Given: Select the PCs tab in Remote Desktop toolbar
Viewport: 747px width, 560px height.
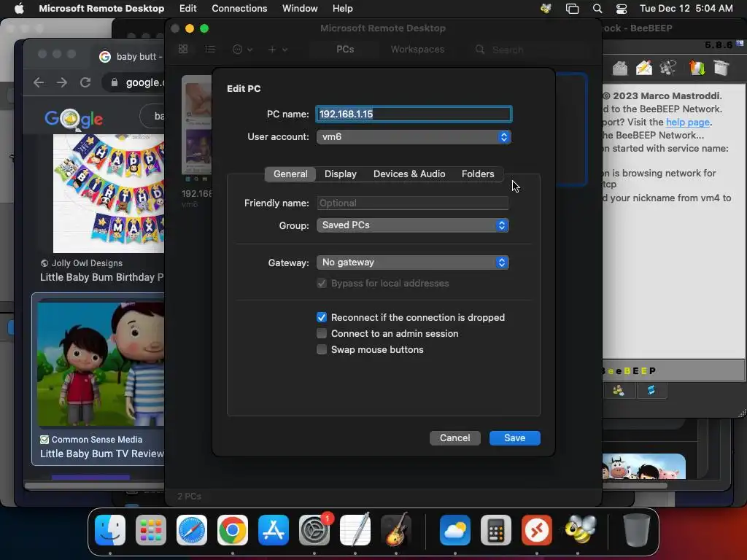Looking at the screenshot, I should pyautogui.click(x=345, y=49).
